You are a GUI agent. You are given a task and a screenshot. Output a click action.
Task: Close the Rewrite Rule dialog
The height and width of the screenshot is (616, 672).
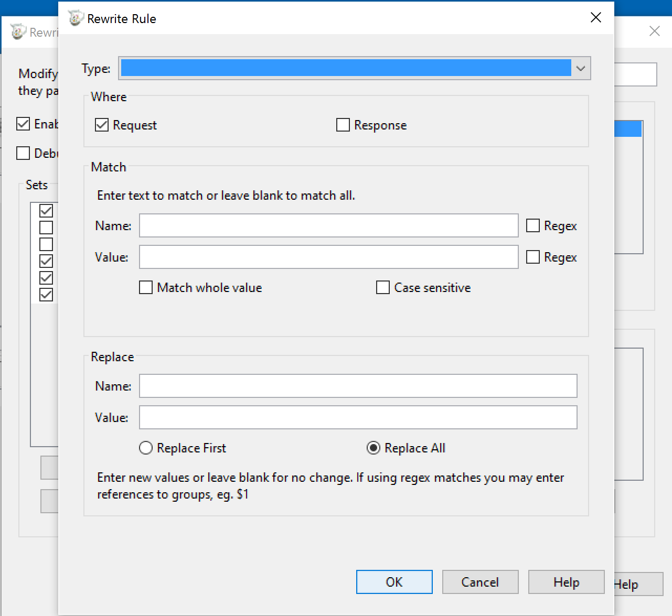pyautogui.click(x=595, y=18)
